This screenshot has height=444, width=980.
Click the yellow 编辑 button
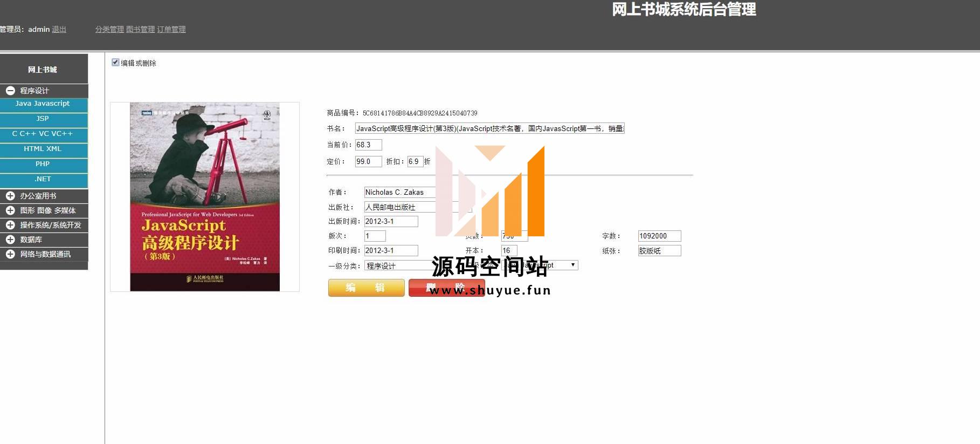coord(366,288)
